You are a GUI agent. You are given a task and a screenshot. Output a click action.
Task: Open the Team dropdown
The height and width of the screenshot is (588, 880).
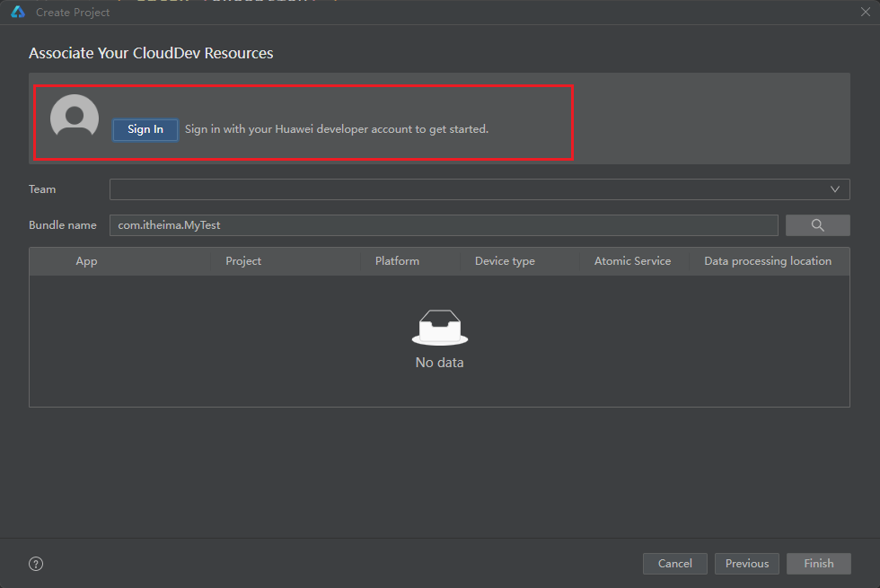point(480,189)
